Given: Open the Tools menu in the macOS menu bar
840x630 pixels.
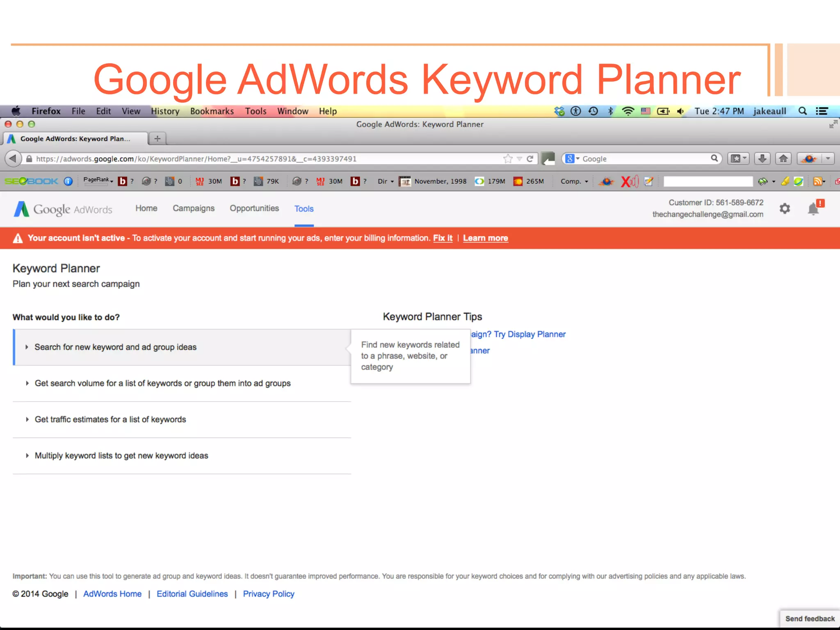Looking at the screenshot, I should click(x=256, y=111).
